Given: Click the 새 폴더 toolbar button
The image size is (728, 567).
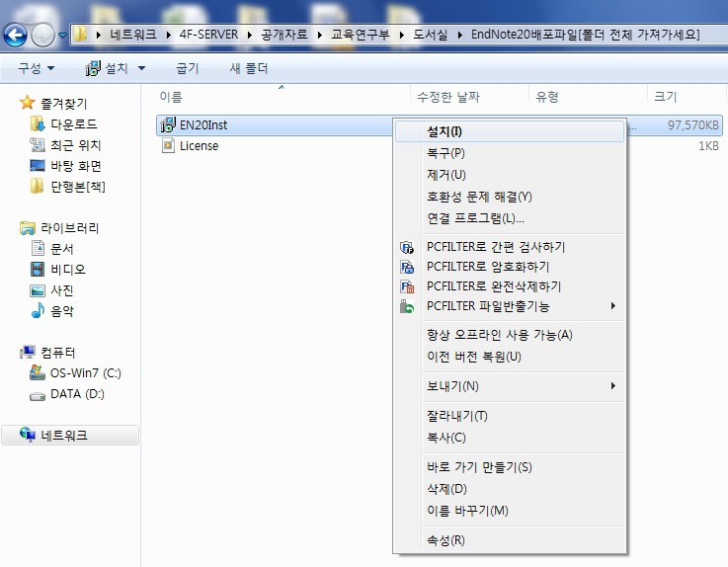Looking at the screenshot, I should 248,68.
